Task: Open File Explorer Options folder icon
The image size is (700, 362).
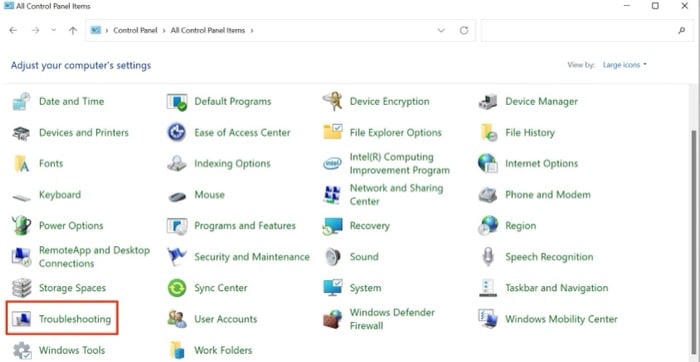Action: [x=332, y=133]
